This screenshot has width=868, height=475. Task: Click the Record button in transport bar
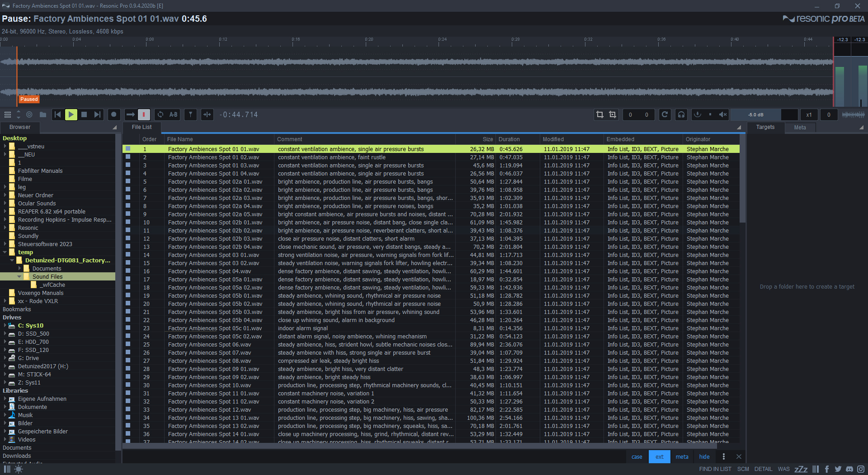point(114,115)
